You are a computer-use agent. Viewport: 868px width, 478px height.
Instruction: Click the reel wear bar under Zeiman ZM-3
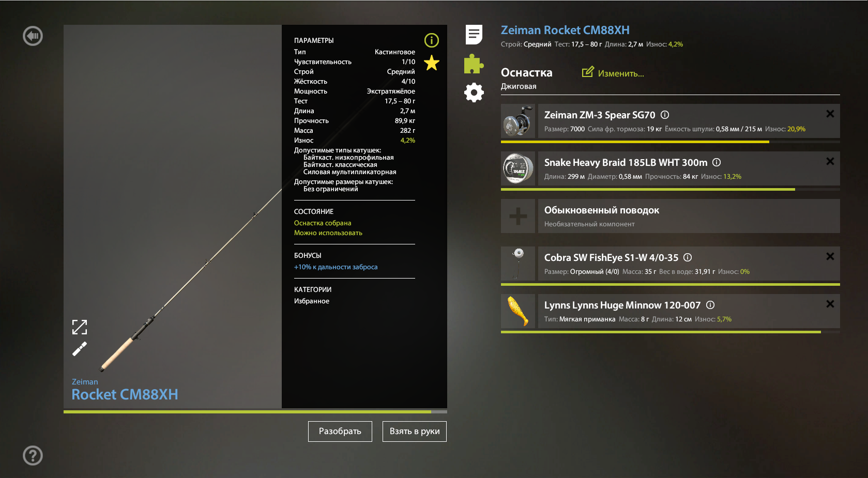(671, 142)
